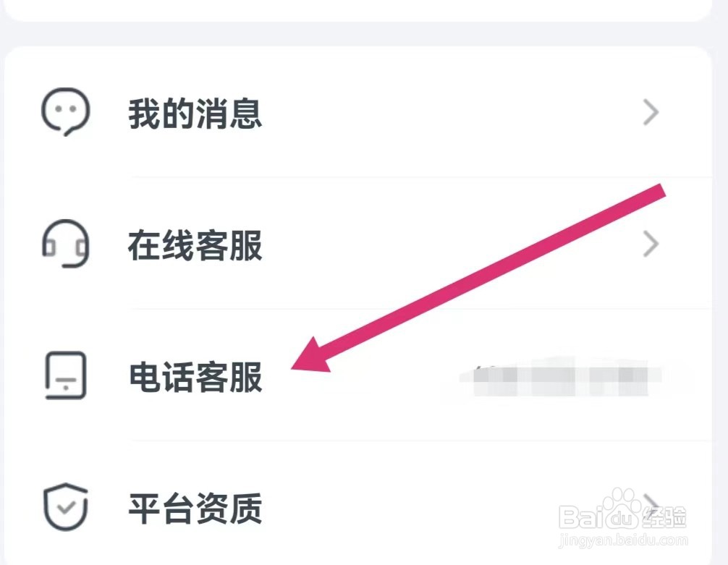
Task: Click the chat bubble icon for My Messages
Action: [x=65, y=112]
